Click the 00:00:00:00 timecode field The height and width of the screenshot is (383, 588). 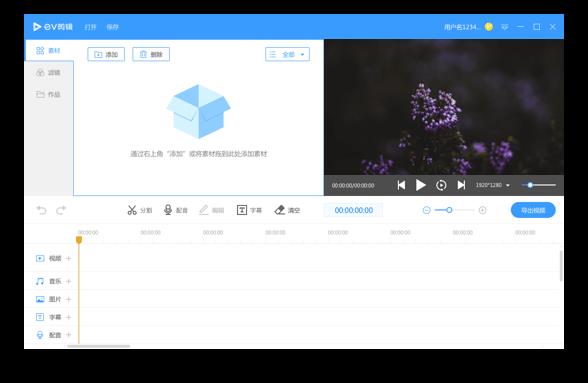coord(354,210)
